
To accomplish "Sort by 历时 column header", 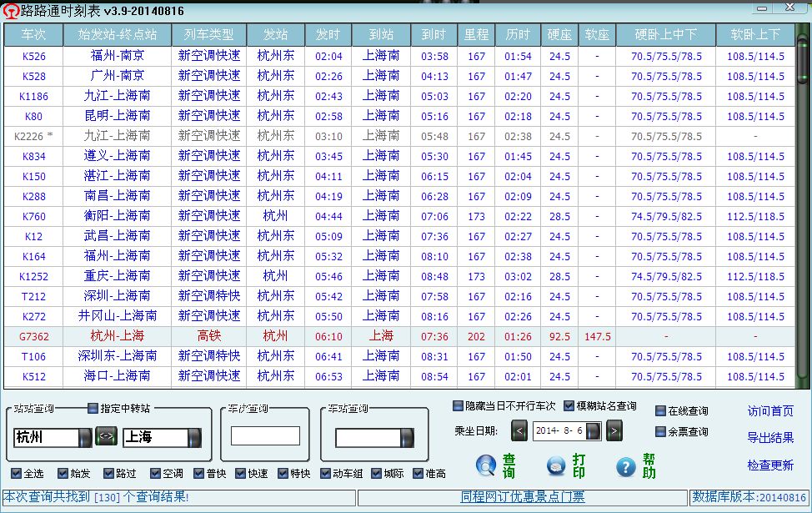I will [518, 35].
